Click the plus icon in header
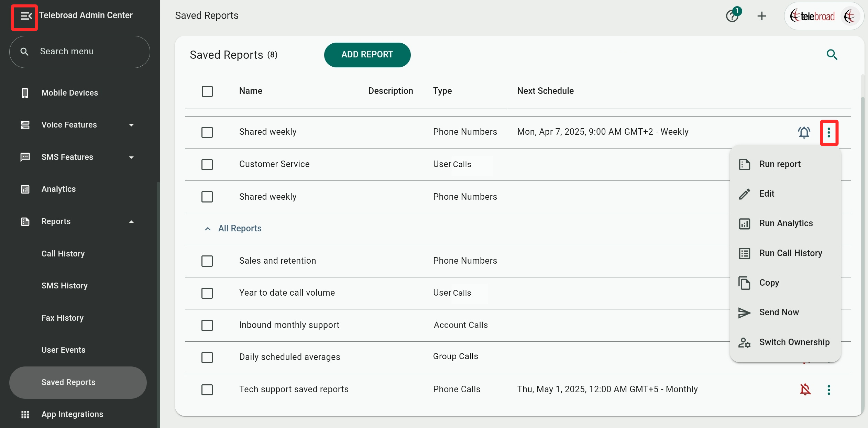The image size is (868, 428). (x=762, y=16)
